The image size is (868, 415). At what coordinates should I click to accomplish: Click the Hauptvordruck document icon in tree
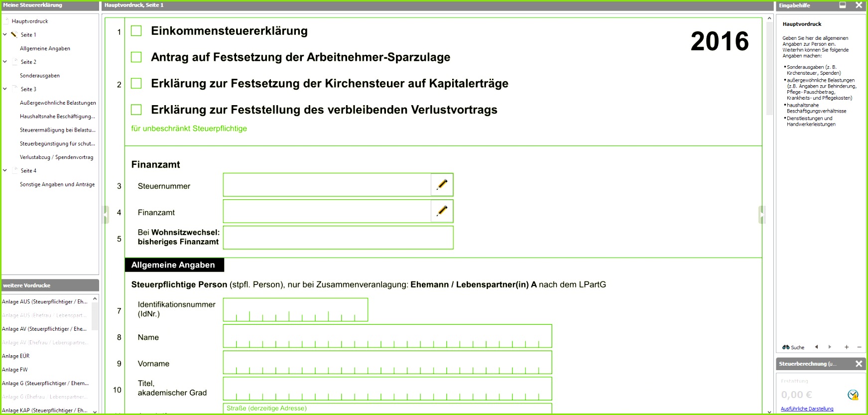point(7,21)
